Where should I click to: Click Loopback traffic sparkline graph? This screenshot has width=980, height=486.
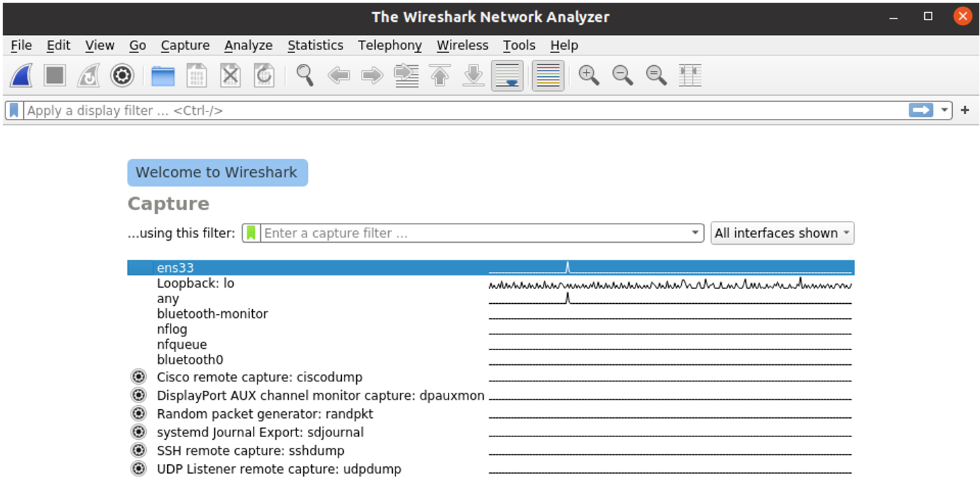coord(670,283)
